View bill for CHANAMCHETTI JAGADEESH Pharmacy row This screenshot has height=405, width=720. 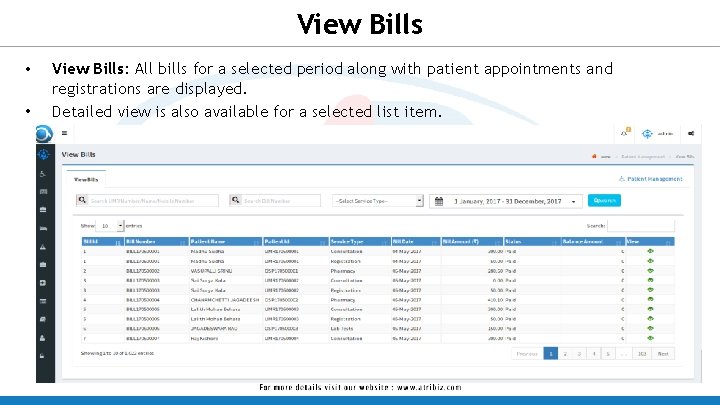tap(650, 299)
